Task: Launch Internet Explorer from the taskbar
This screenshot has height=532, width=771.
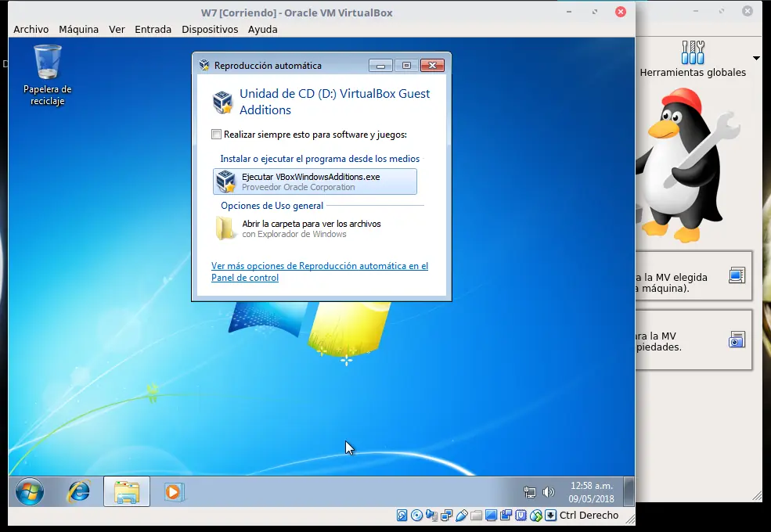Action: [x=79, y=491]
